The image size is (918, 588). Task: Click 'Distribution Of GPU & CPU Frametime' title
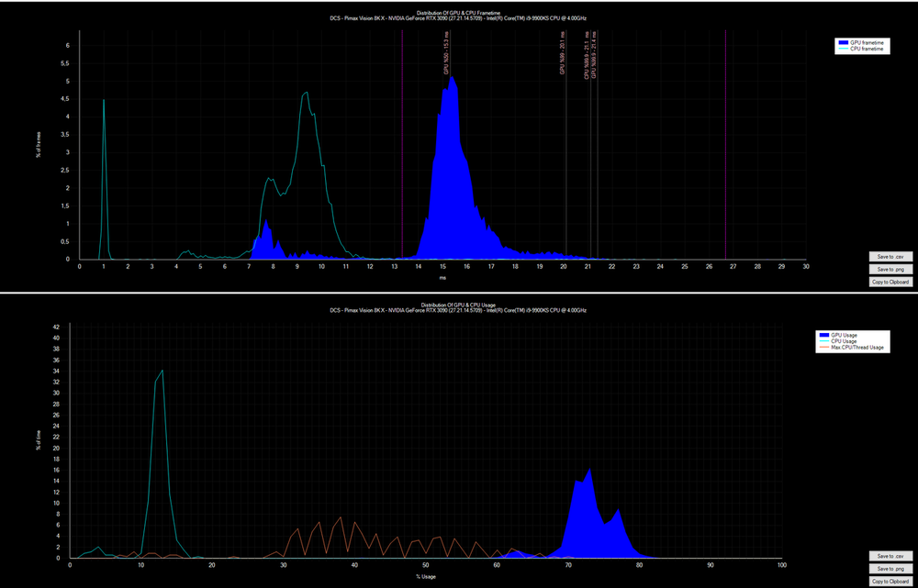click(458, 12)
